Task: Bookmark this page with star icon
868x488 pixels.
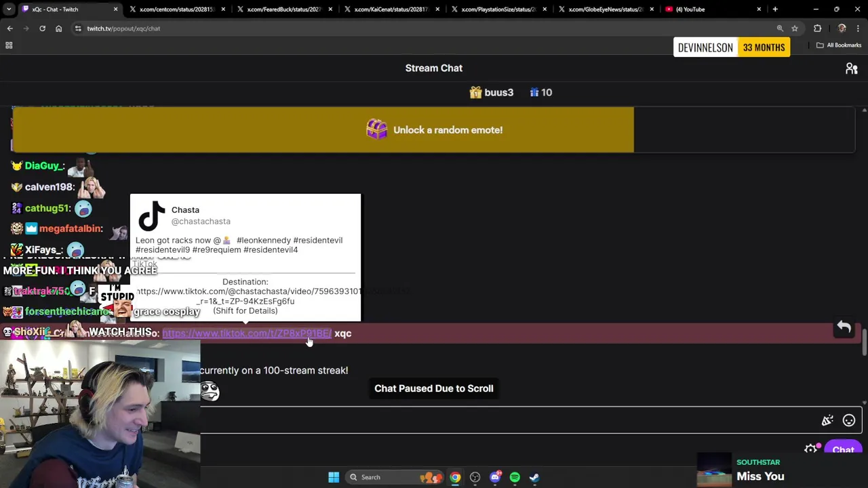Action: (x=795, y=28)
